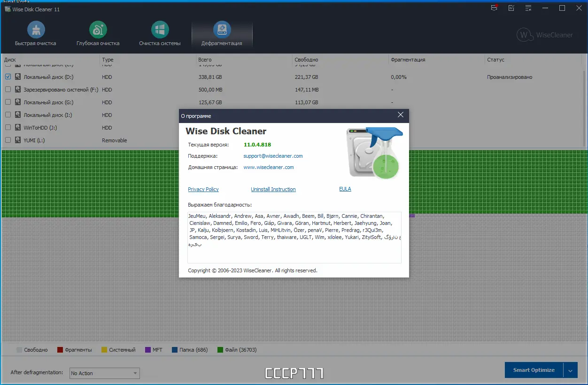Click the 338,81 GB total cell
The image size is (588, 385).
pyautogui.click(x=210, y=77)
